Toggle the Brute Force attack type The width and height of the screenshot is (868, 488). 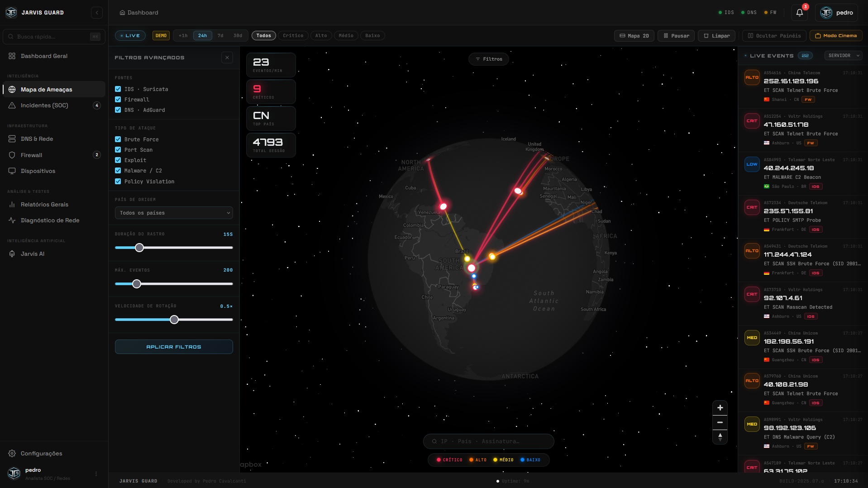click(118, 139)
